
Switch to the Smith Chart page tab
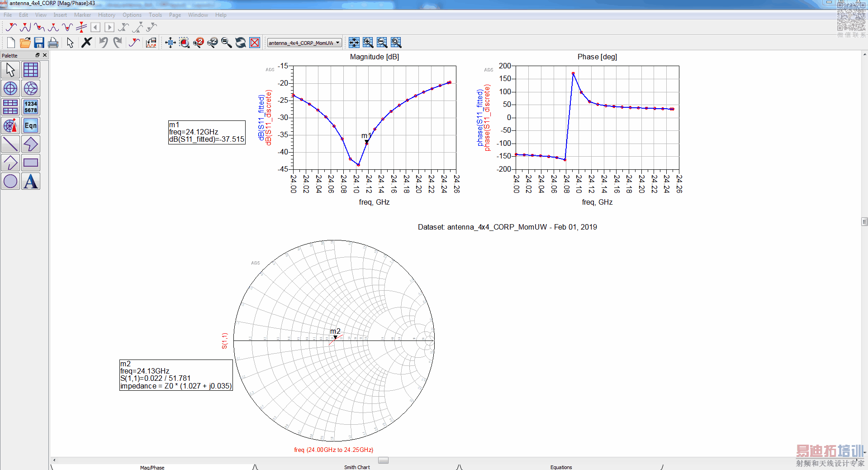click(x=357, y=467)
